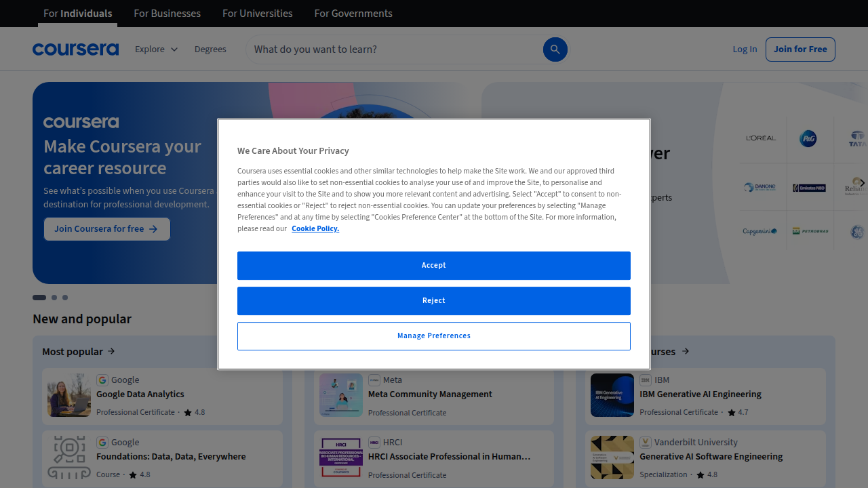Click We Care About Your Privacy heading
The height and width of the screenshot is (488, 868).
pos(293,151)
